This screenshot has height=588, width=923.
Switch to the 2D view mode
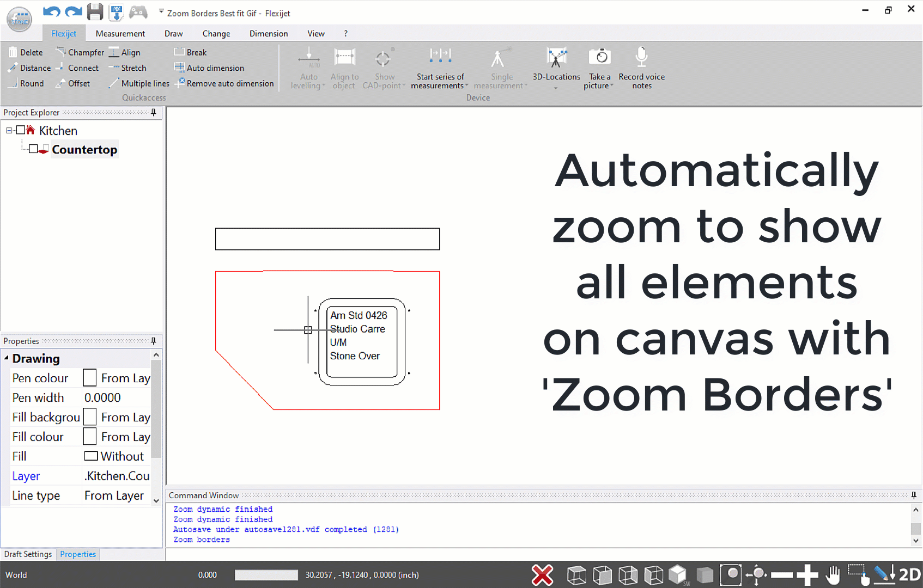tap(909, 574)
